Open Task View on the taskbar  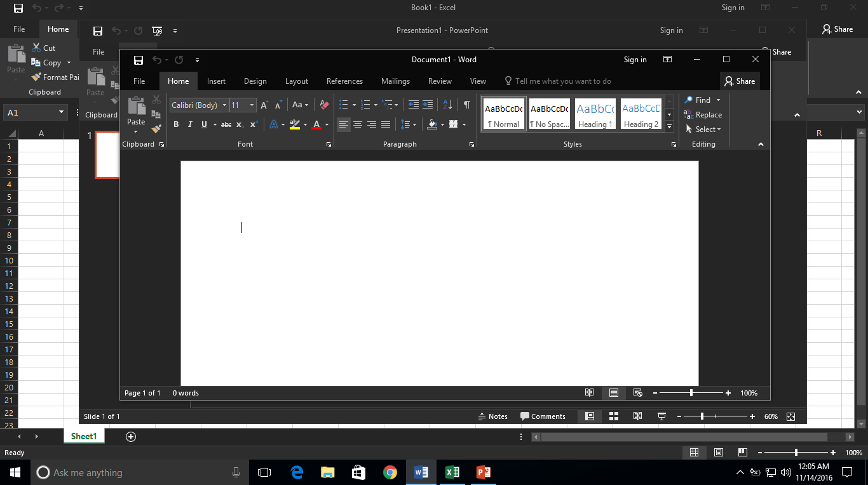coord(264,472)
